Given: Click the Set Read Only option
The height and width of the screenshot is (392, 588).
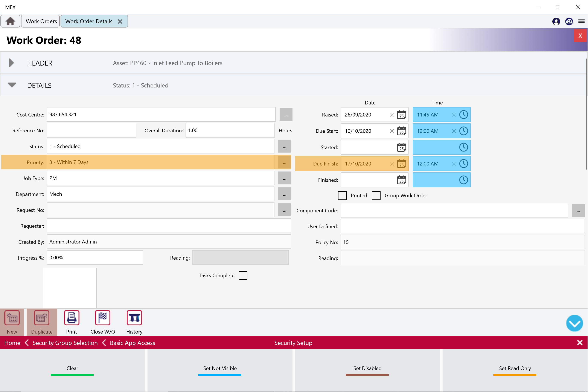Looking at the screenshot, I should click(515, 370).
